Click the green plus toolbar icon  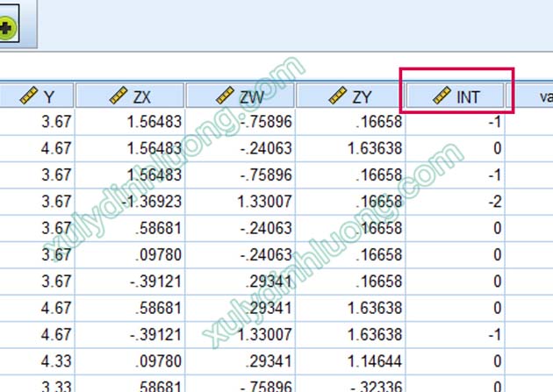click(8, 28)
